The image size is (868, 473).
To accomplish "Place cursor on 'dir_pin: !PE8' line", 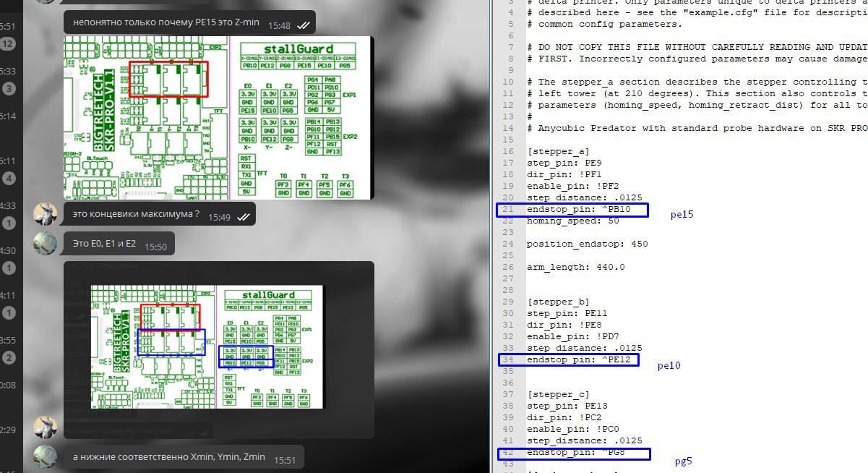I will tap(564, 325).
